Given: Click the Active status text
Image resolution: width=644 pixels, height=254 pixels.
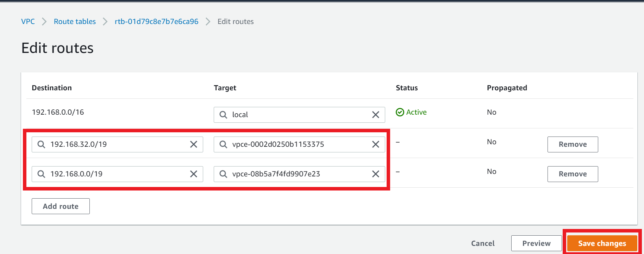Looking at the screenshot, I should [417, 112].
